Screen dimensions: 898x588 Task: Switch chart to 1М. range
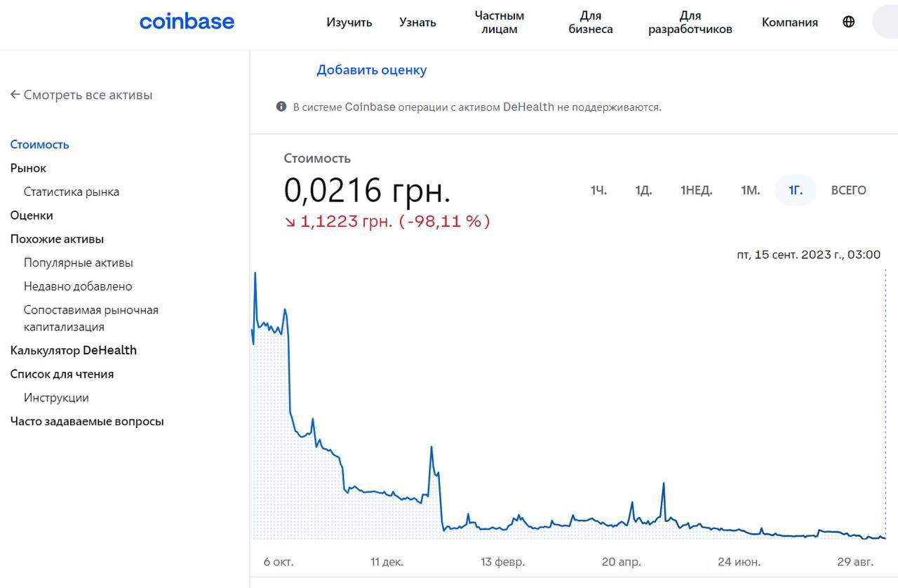pyautogui.click(x=750, y=190)
